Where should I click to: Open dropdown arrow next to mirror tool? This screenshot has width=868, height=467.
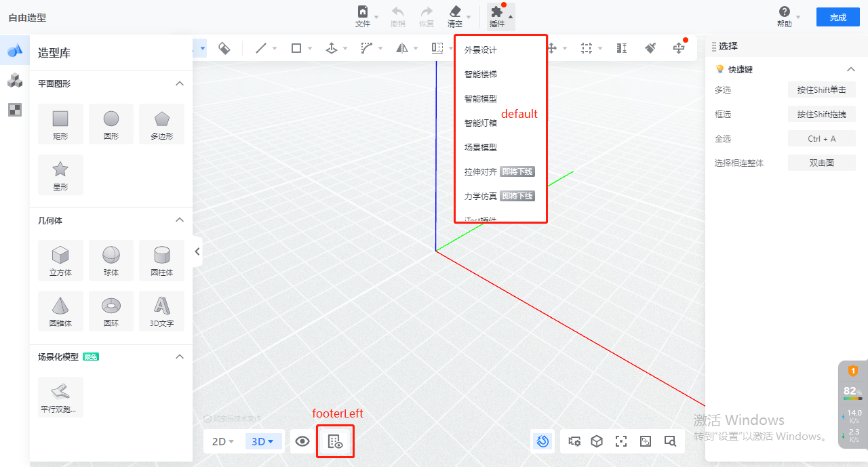pyautogui.click(x=416, y=48)
